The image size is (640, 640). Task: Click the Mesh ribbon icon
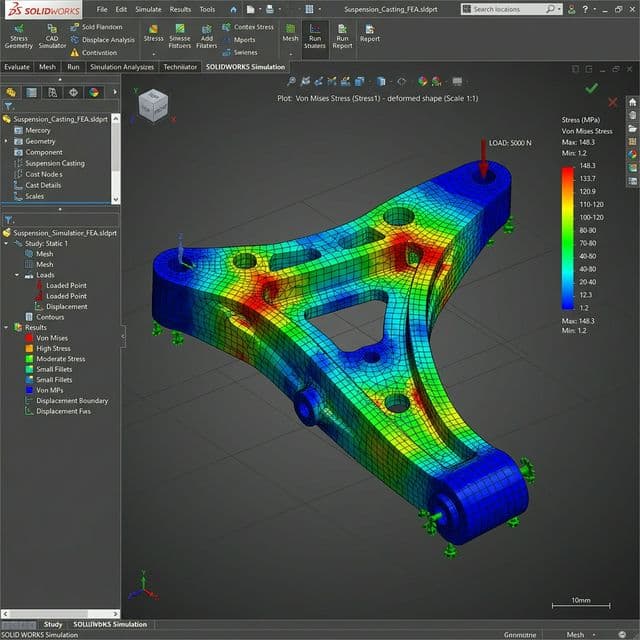290,33
